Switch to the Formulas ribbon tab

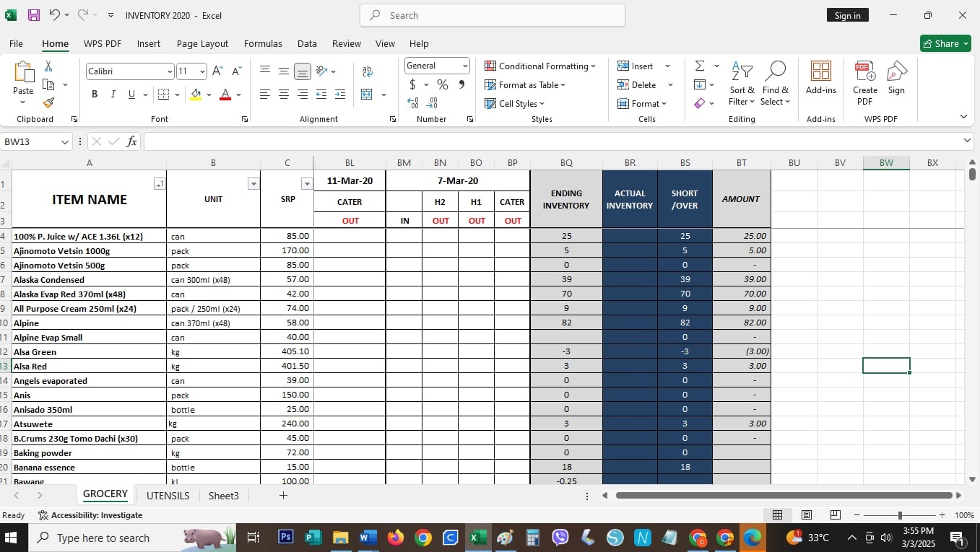[263, 43]
